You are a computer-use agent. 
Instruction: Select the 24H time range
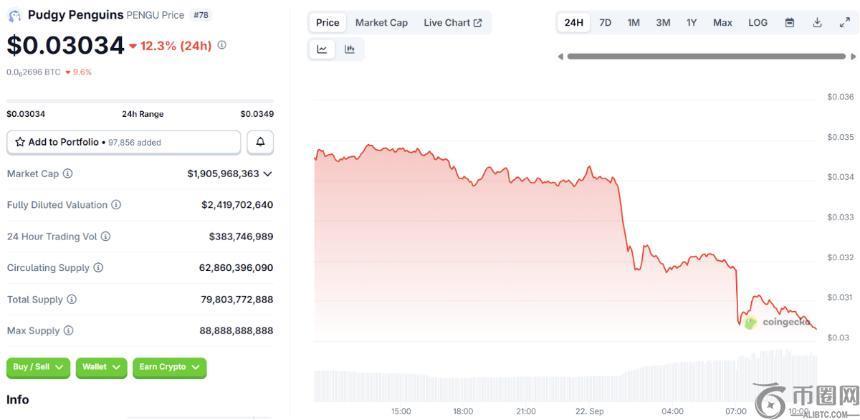point(574,22)
